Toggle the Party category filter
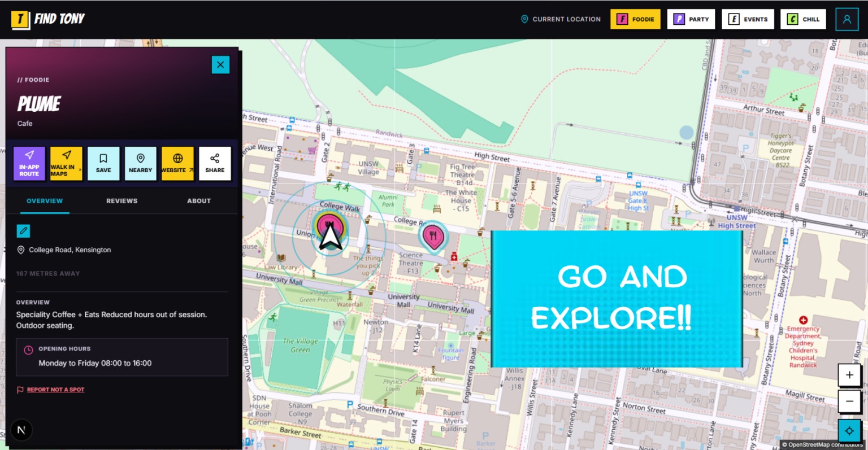Image resolution: width=868 pixels, height=450 pixels. coord(691,19)
